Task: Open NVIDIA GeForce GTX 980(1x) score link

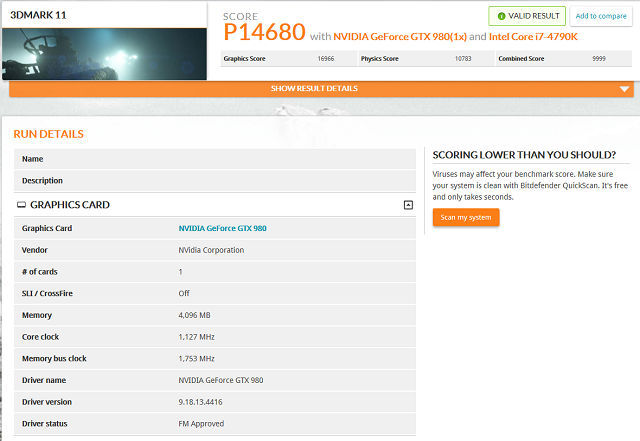Action: [400, 37]
